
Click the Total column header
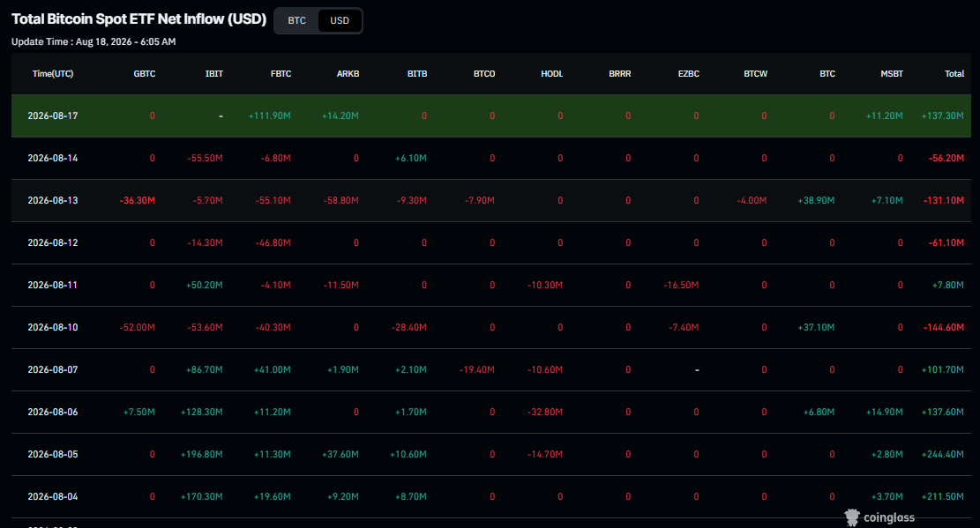[x=954, y=74]
